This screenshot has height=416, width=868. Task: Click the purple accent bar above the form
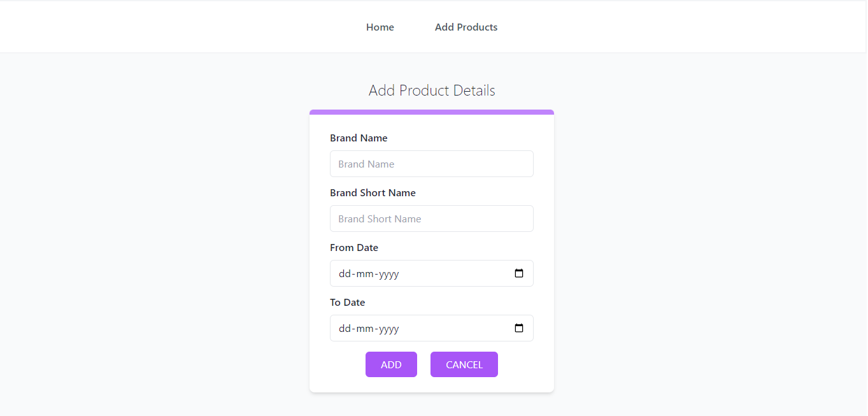(431, 111)
